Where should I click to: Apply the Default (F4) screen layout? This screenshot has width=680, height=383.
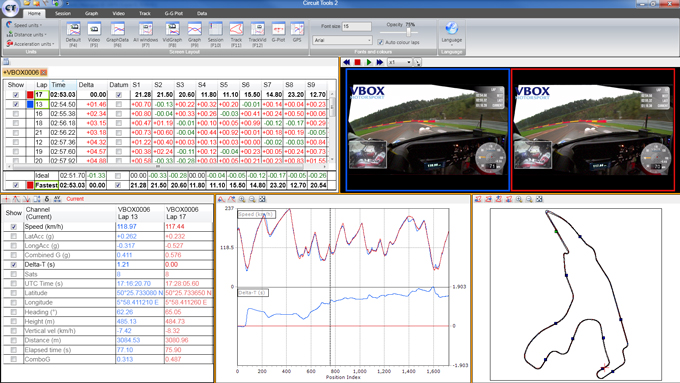tap(73, 34)
